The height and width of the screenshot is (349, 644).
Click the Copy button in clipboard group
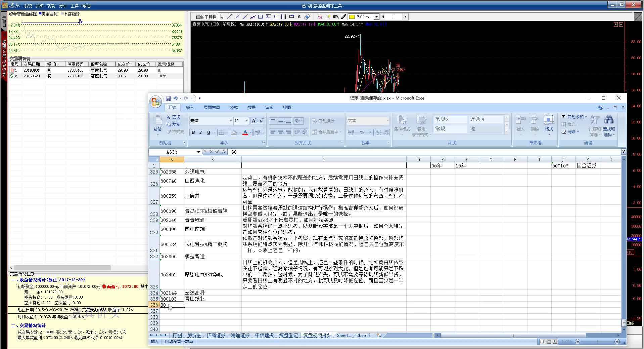[174, 124]
